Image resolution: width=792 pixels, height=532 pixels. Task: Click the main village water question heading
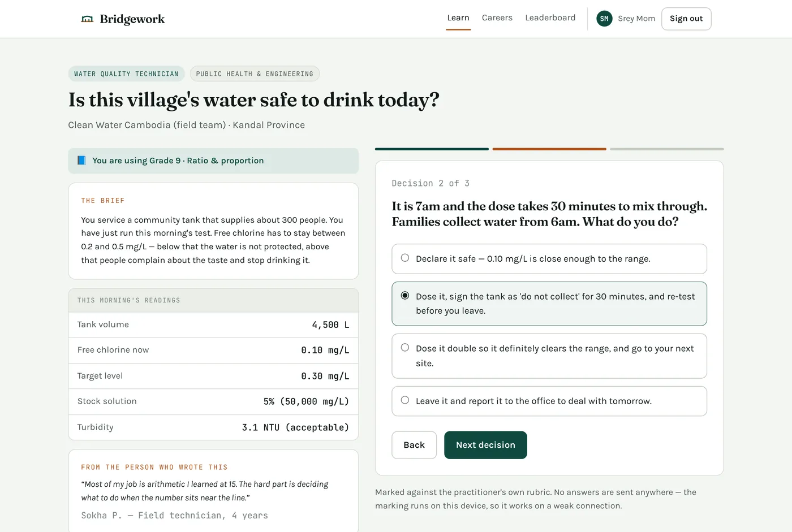click(x=254, y=100)
